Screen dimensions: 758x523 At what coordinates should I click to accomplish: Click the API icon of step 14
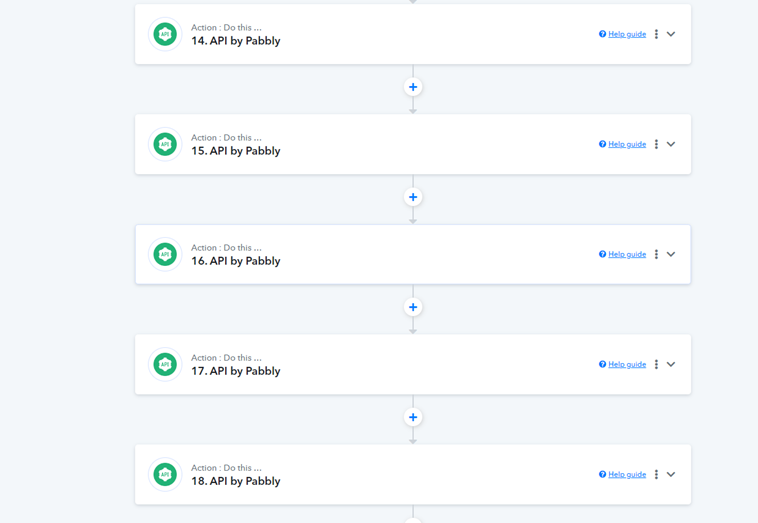pos(165,34)
